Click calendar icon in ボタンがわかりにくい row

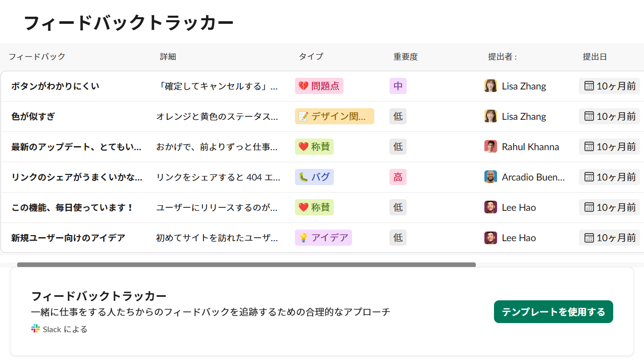click(x=589, y=86)
